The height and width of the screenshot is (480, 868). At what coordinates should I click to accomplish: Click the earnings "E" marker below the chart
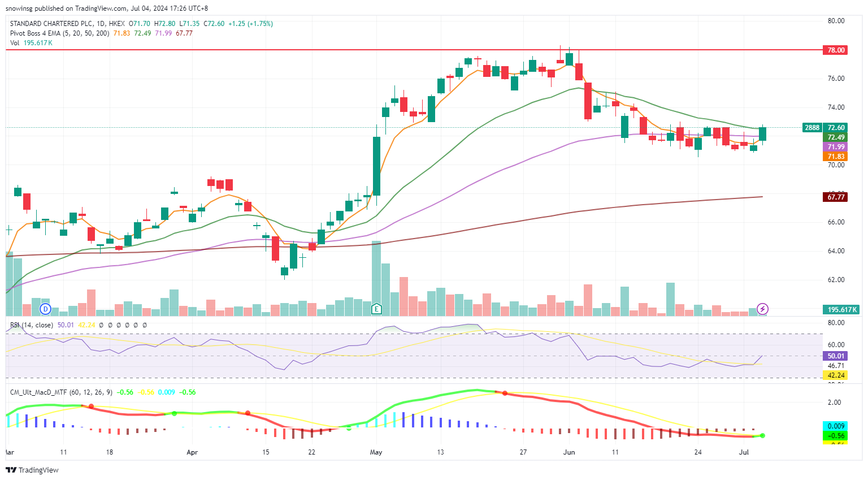click(x=376, y=309)
